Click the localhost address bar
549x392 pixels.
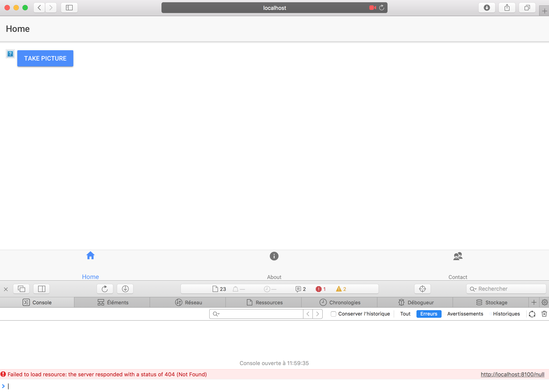[274, 8]
